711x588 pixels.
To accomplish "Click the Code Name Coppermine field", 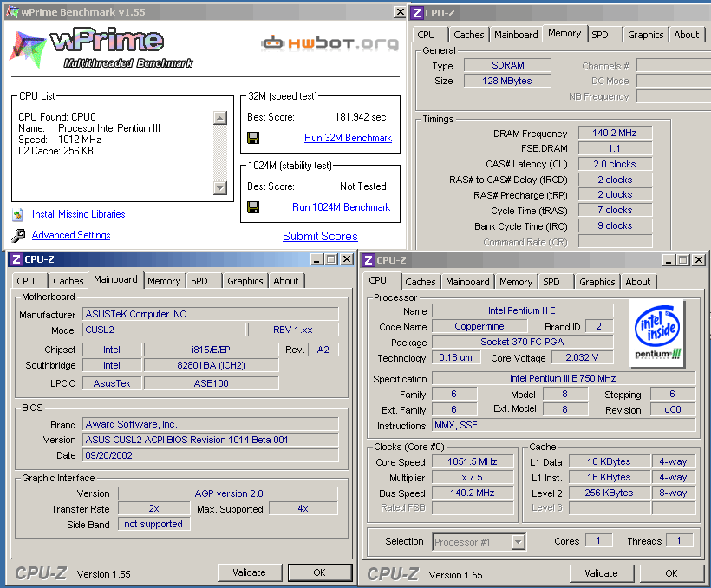I will pyautogui.click(x=479, y=326).
